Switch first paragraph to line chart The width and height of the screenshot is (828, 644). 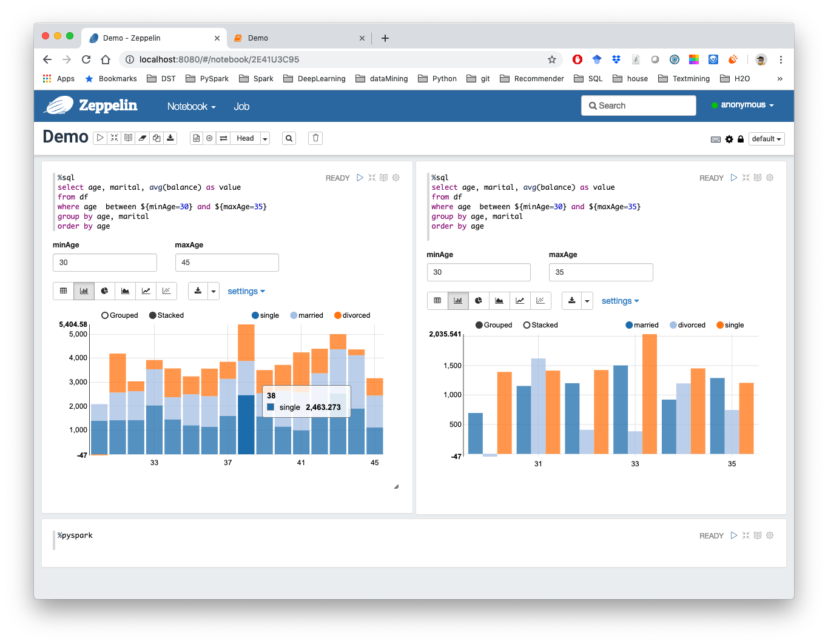pyautogui.click(x=146, y=291)
